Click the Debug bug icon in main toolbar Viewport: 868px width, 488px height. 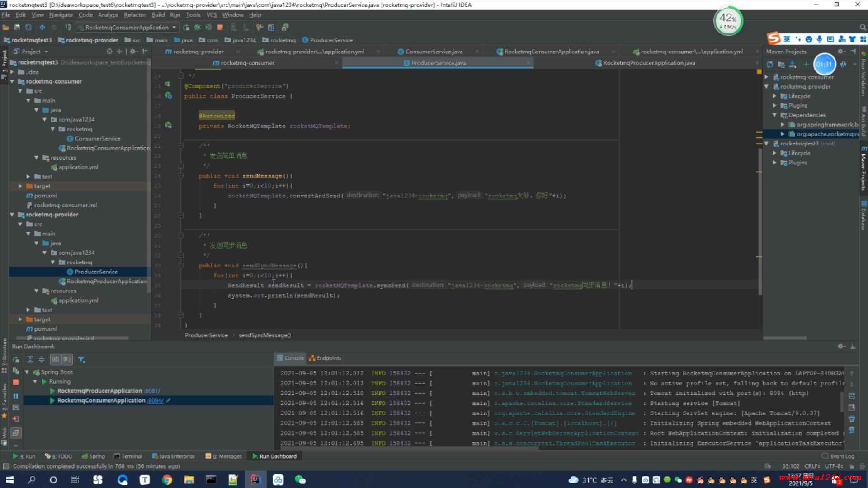[x=197, y=28]
